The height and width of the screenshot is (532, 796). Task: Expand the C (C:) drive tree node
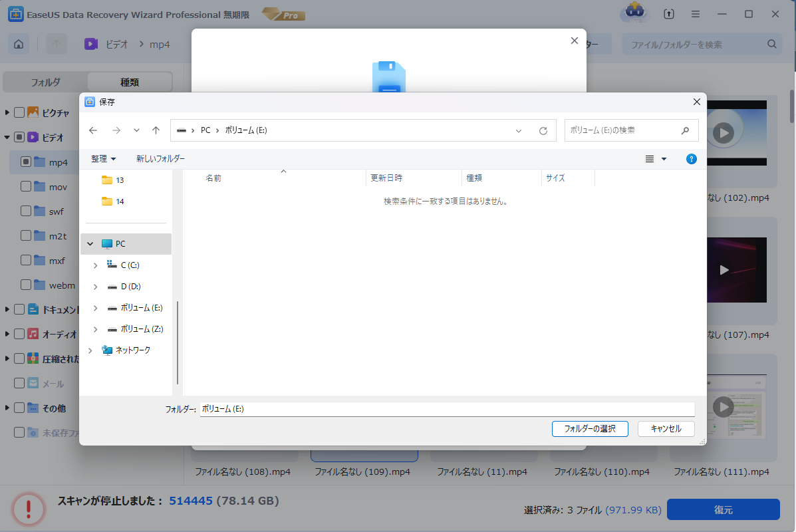95,265
